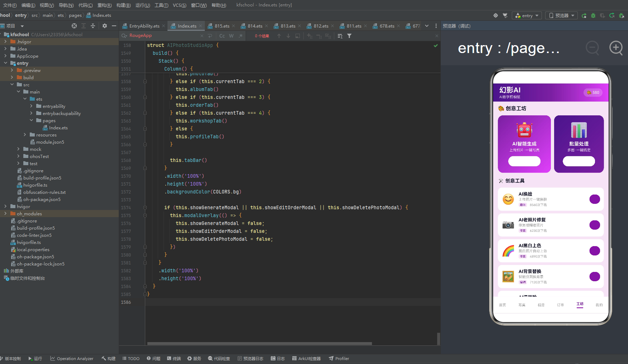Screen dimensions: 628x364
Task: Click the expand all icon in project panel
Action: point(84,26)
